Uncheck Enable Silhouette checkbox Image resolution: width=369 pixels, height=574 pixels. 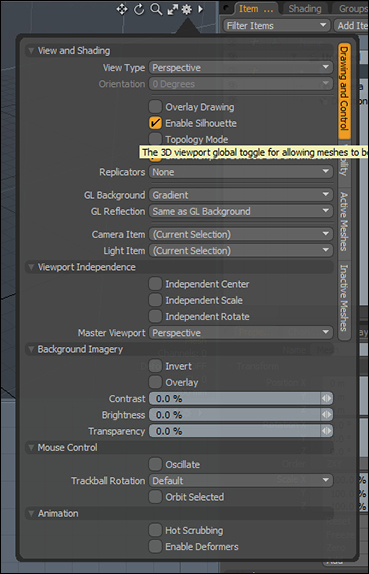[x=155, y=123]
